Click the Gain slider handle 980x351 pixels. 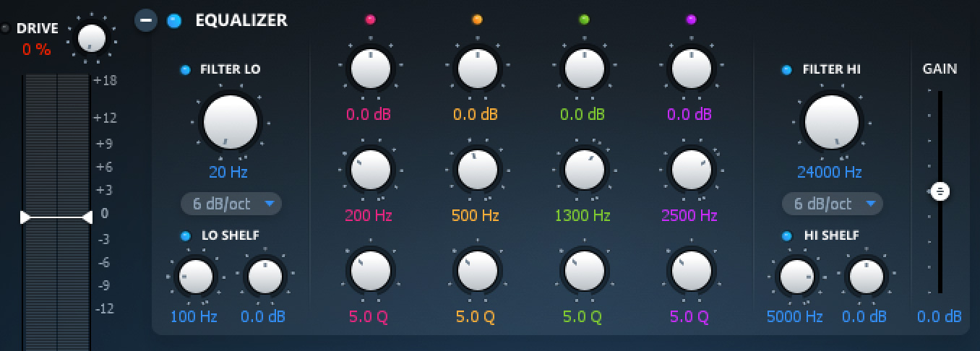[x=940, y=191]
